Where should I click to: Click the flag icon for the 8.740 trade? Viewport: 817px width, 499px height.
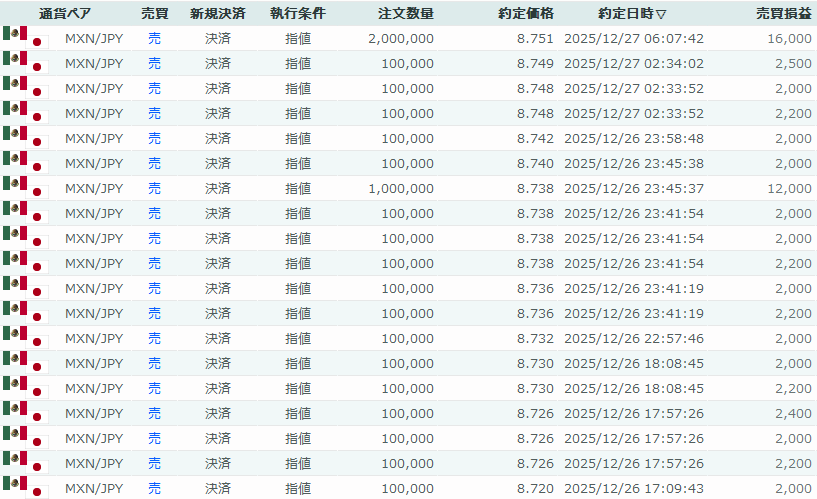click(x=25, y=163)
